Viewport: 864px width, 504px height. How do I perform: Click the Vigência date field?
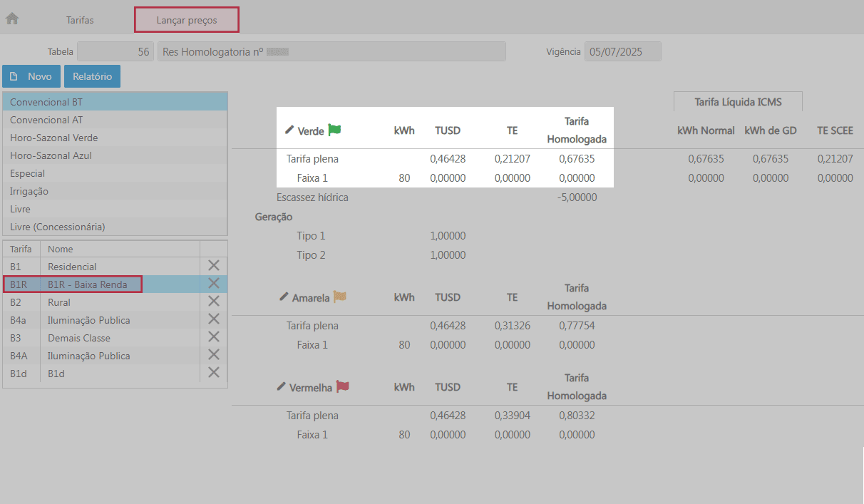point(622,51)
